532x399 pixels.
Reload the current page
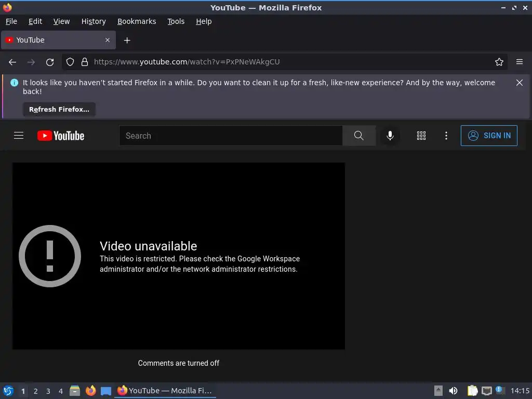click(50, 62)
